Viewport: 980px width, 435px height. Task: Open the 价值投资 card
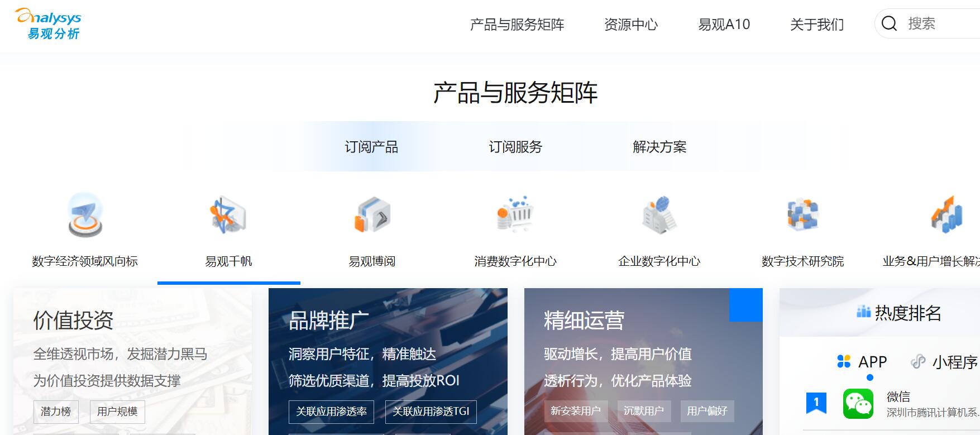(x=132, y=361)
